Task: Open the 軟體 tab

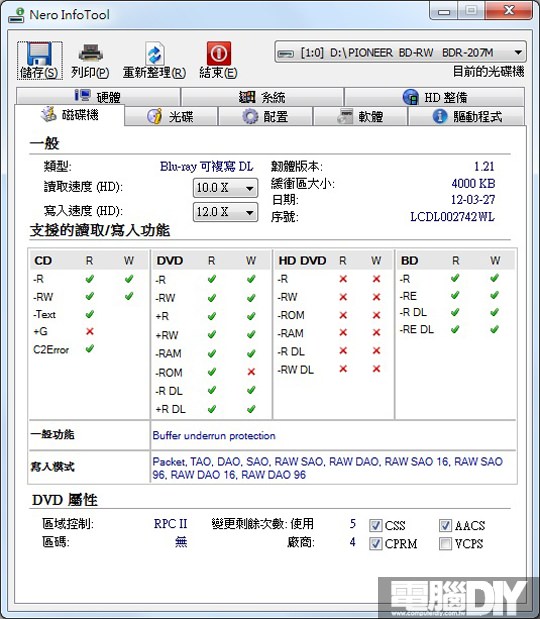Action: [360, 116]
